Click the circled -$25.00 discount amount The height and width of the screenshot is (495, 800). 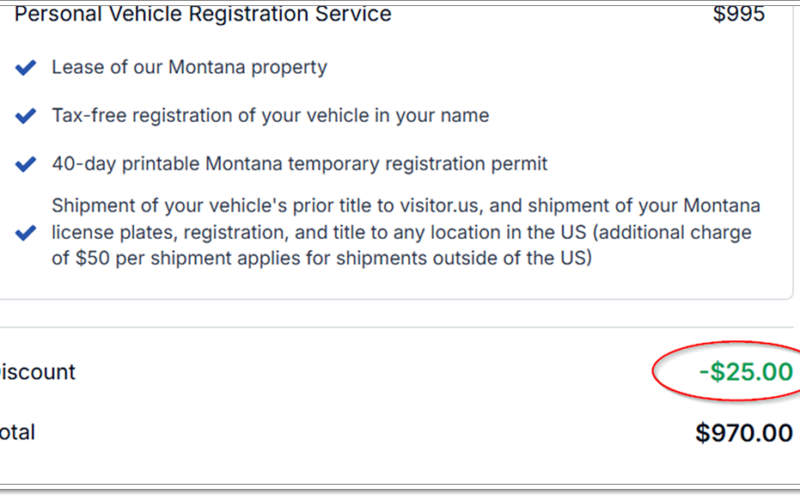746,372
